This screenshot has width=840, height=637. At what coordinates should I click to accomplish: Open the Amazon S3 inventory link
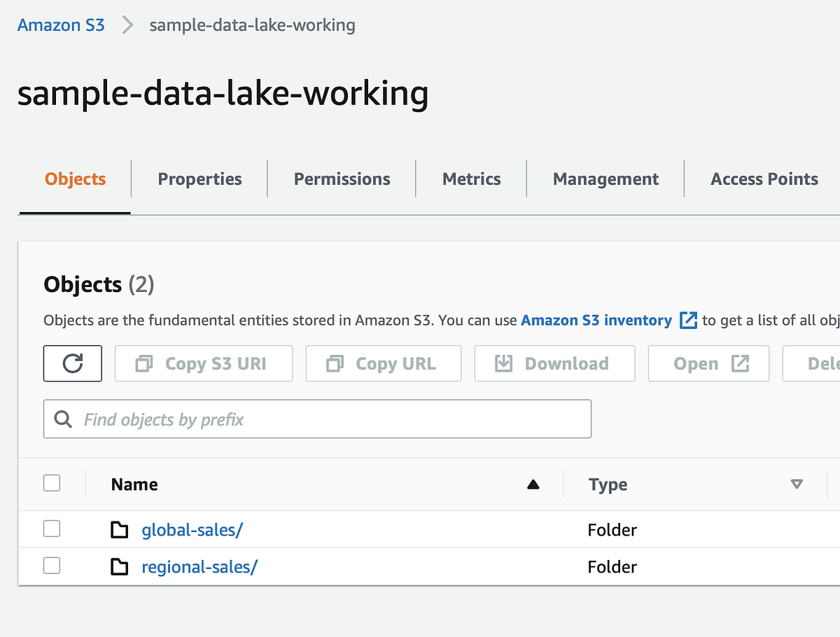[x=595, y=320]
